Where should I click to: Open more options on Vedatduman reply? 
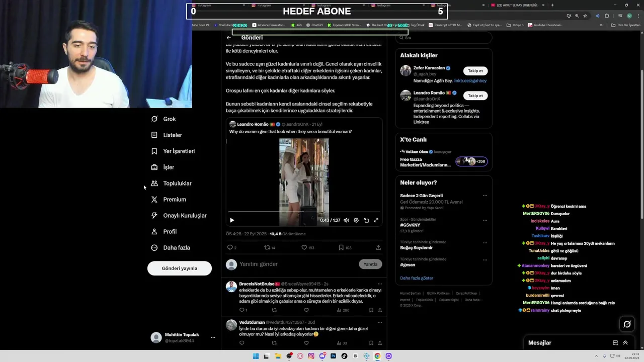pyautogui.click(x=380, y=322)
